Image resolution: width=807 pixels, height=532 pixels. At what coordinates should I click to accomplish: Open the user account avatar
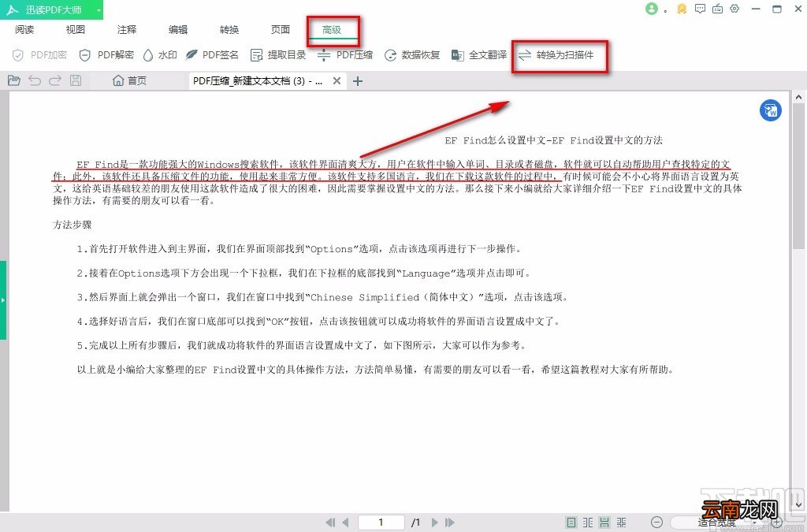652,9
